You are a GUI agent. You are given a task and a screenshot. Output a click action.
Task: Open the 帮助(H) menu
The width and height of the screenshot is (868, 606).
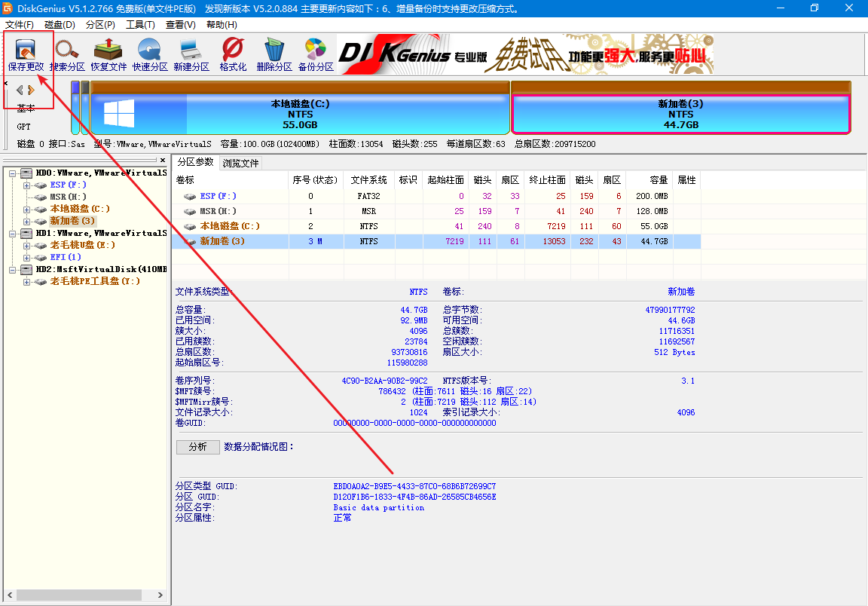pos(222,24)
